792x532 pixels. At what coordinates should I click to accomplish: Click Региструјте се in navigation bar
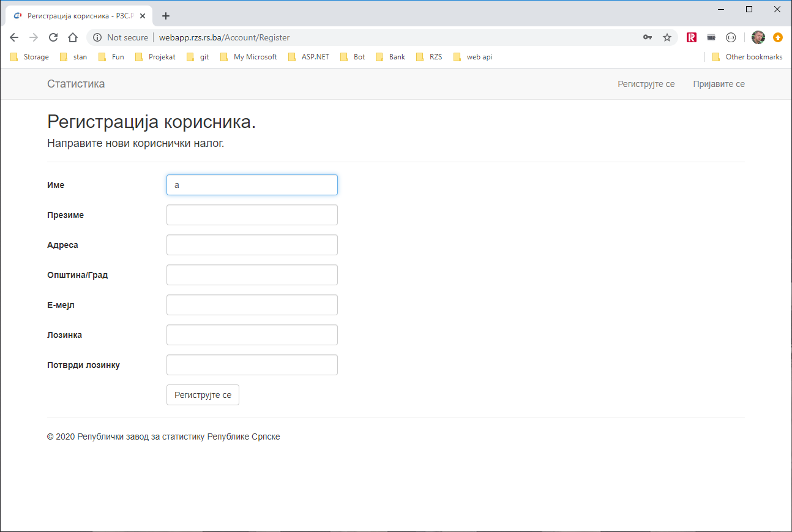[646, 84]
